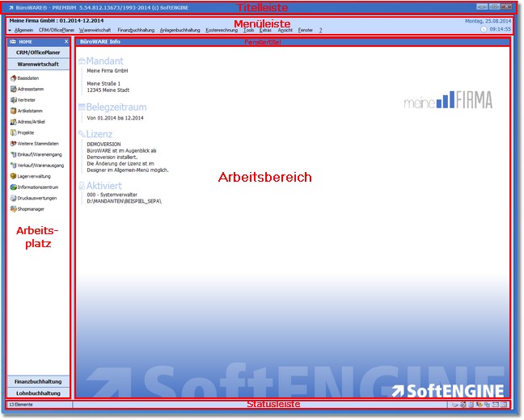
Task: Click the clock icon beside the time
Action: click(484, 29)
